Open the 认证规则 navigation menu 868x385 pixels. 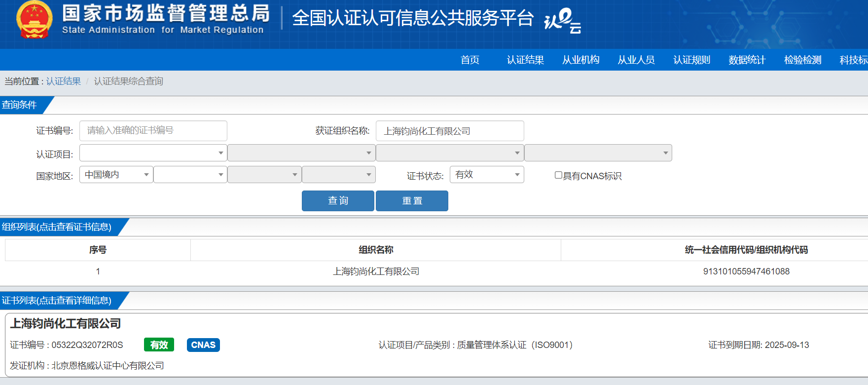coord(692,60)
